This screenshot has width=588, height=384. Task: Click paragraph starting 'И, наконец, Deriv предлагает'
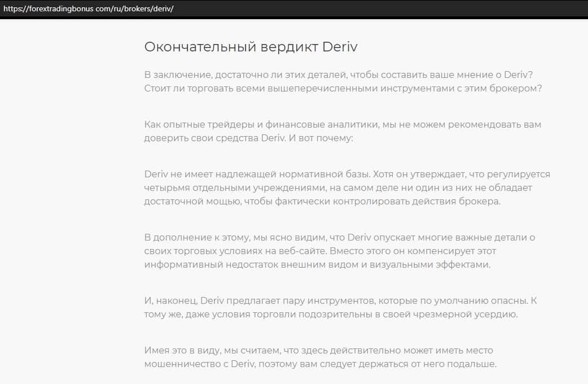(340, 307)
